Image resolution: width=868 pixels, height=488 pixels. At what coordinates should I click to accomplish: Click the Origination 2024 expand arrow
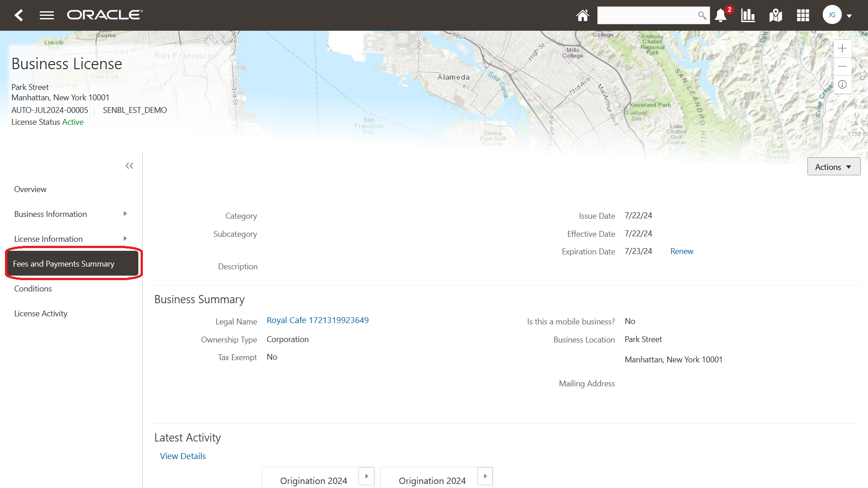(x=366, y=475)
